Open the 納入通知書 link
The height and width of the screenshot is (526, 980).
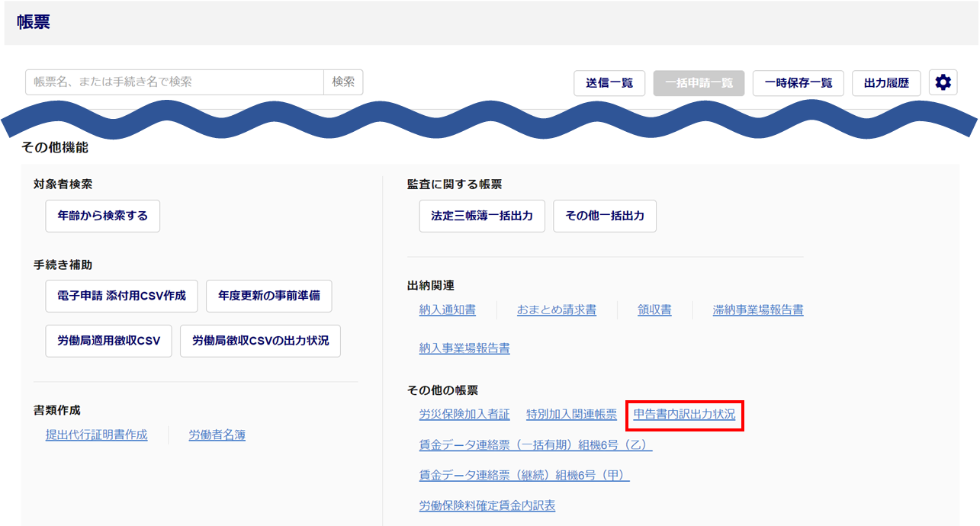point(448,310)
